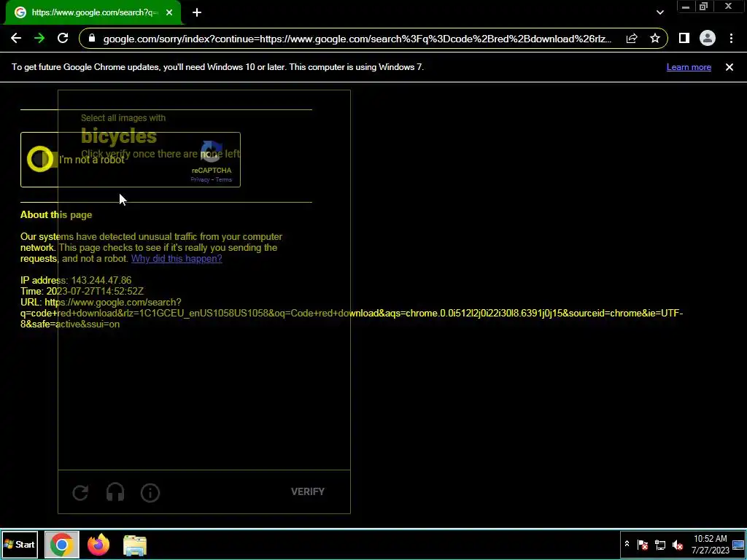Open Why did this happen link
Image resolution: width=747 pixels, height=560 pixels.
[x=177, y=259]
